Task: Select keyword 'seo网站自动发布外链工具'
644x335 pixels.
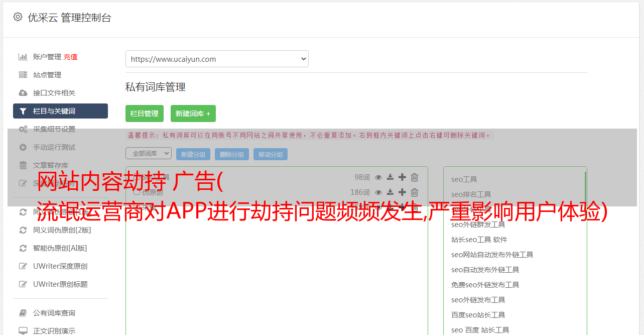Action: pyautogui.click(x=492, y=255)
